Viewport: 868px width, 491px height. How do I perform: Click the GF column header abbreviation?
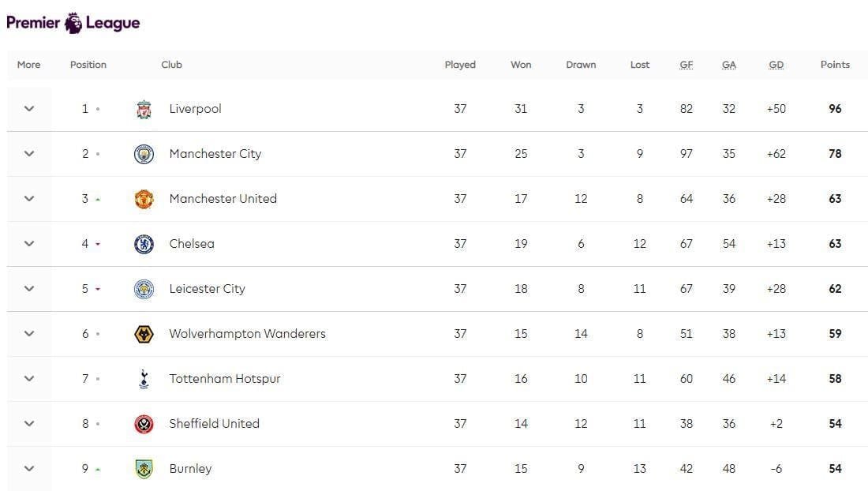click(687, 65)
